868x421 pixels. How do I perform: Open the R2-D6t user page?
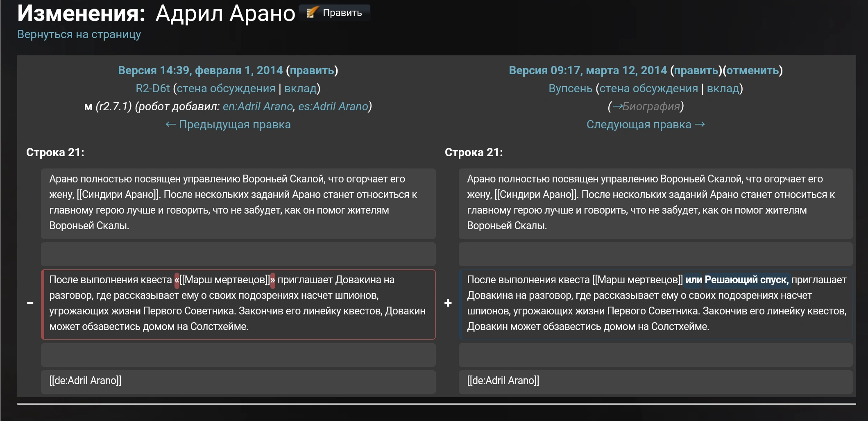click(152, 89)
